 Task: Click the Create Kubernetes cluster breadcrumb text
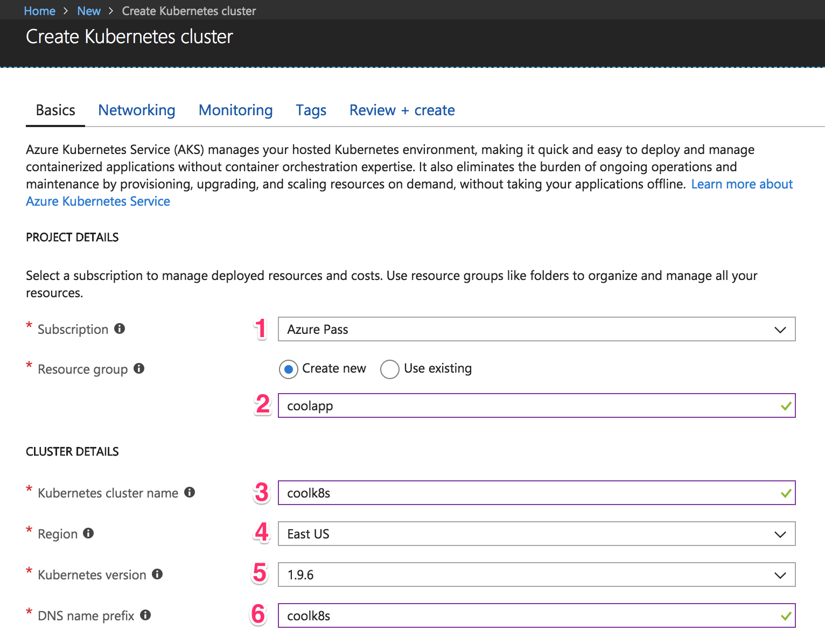189,11
